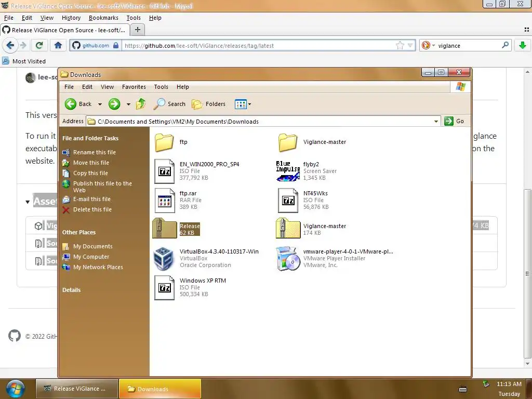Toggle the Folders pane button
The height and width of the screenshot is (399, 532).
click(x=208, y=104)
